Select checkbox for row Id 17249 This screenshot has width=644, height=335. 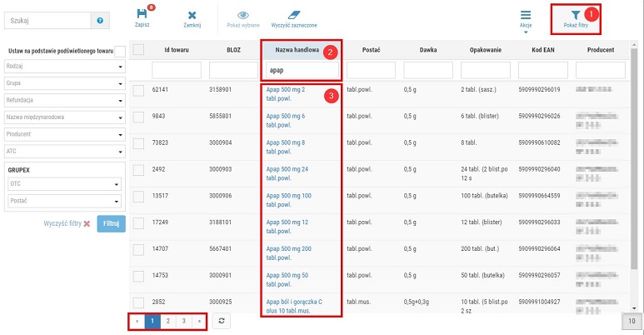coord(138,223)
